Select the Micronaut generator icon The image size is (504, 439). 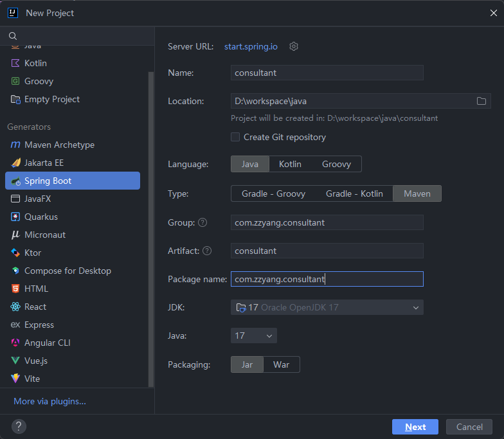tap(15, 235)
